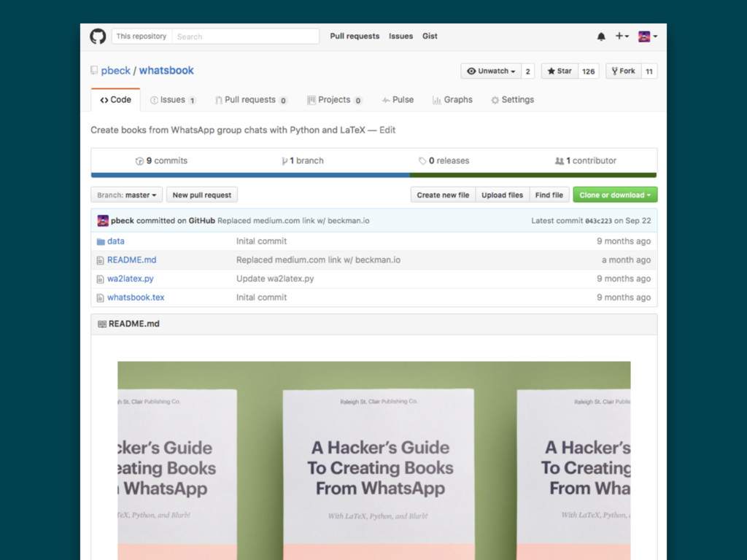Open the notifications bell icon
747x560 pixels.
point(601,36)
